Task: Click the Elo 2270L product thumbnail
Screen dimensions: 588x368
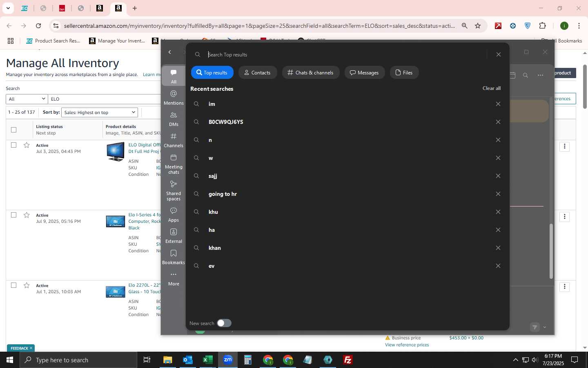Action: pyautogui.click(x=115, y=292)
